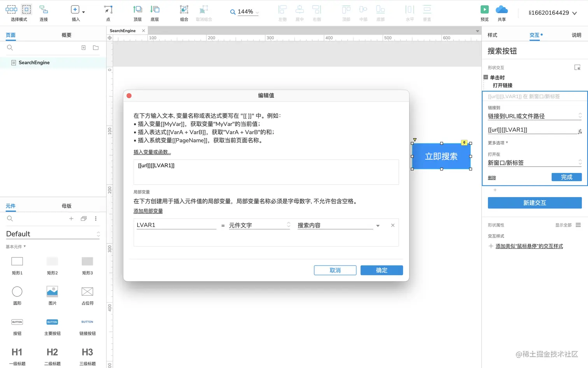Image resolution: width=588 pixels, height=368 pixels.
Task: Open the 元件文字 variable type dropdown
Action: coord(259,225)
